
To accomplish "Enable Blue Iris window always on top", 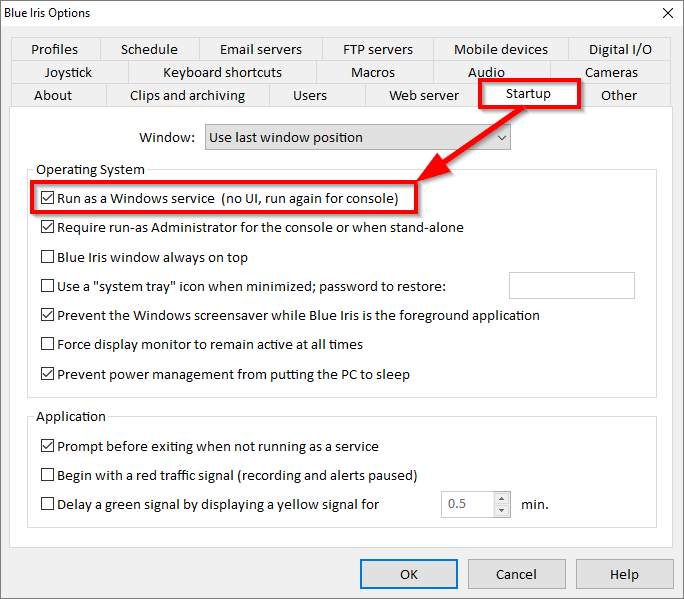I will (x=47, y=257).
